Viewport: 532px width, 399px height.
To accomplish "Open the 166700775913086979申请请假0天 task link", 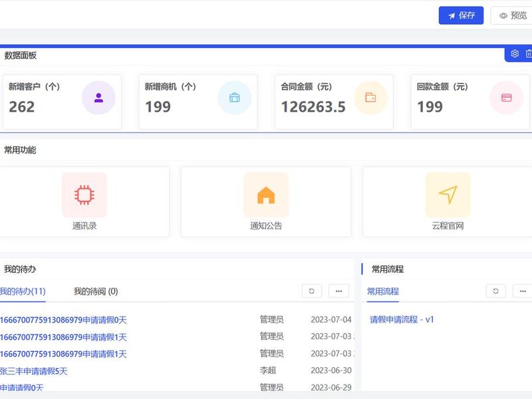I will pyautogui.click(x=63, y=320).
